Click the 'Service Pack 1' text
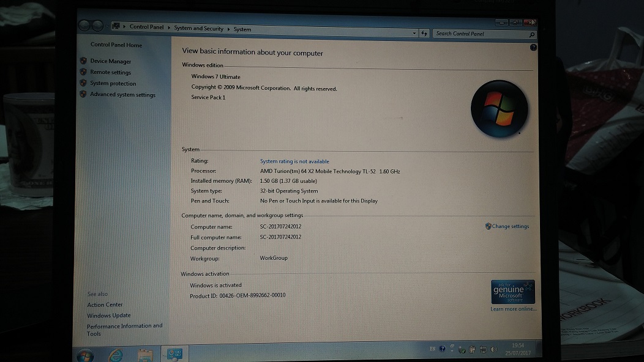The height and width of the screenshot is (362, 644). click(208, 97)
